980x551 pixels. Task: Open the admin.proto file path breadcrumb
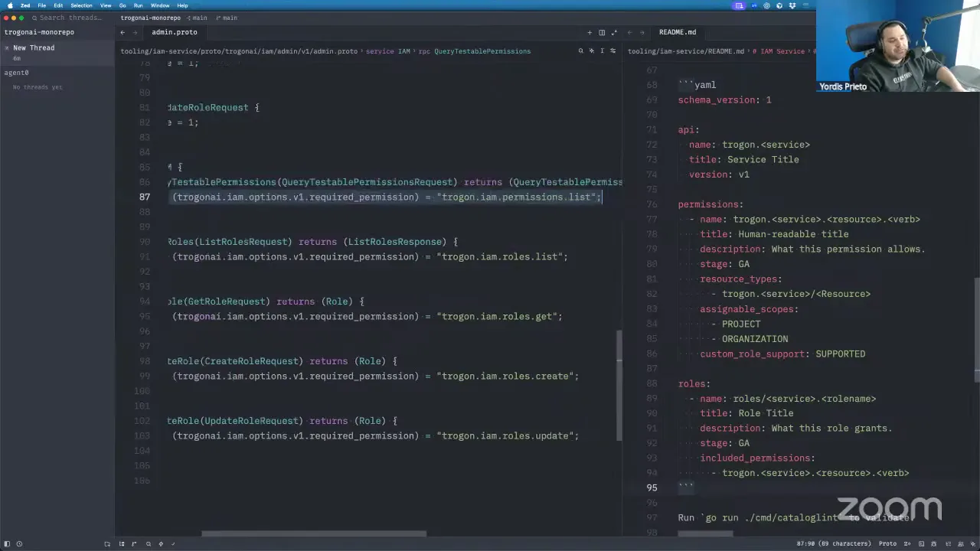click(x=239, y=51)
